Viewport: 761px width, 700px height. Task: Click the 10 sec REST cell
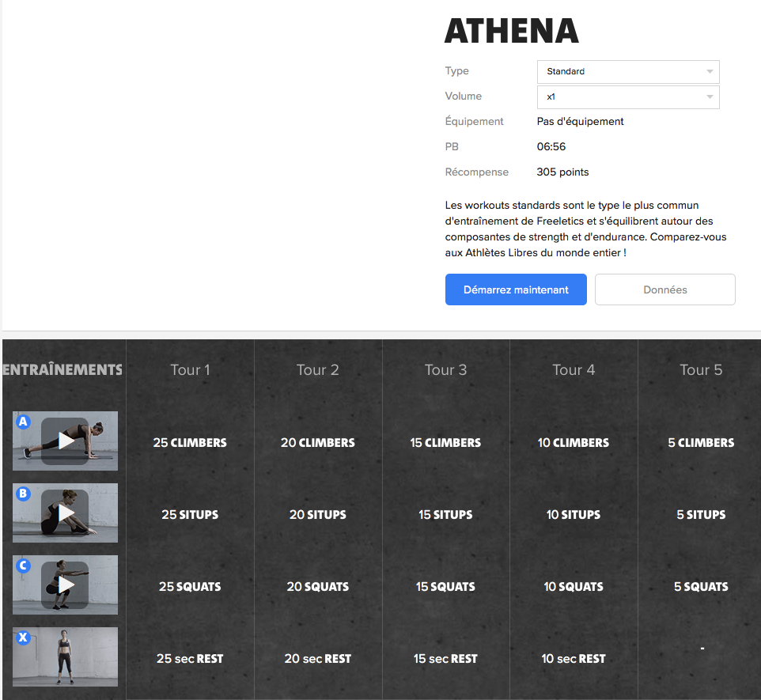[x=574, y=659]
